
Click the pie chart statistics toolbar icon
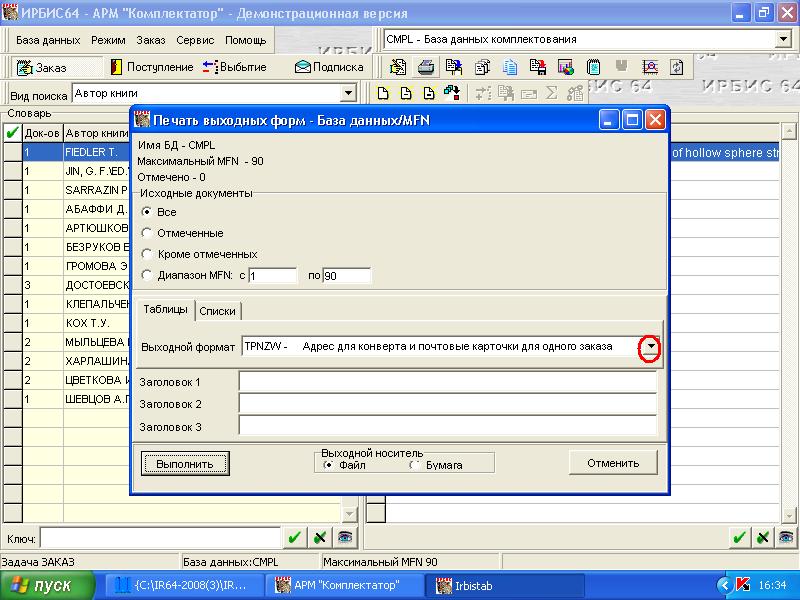[x=566, y=67]
